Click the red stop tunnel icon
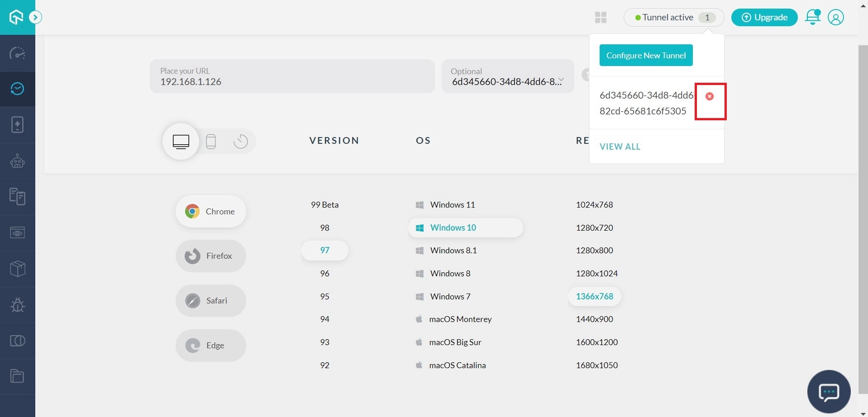Viewport: 868px width, 417px height. (x=709, y=96)
